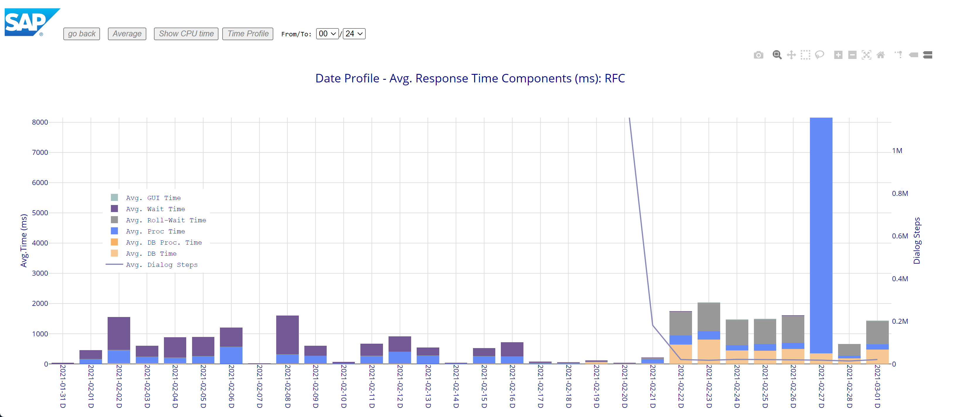980x417 pixels.
Task: Click the tall blue bar for 2021-02-27
Action: pos(821,235)
